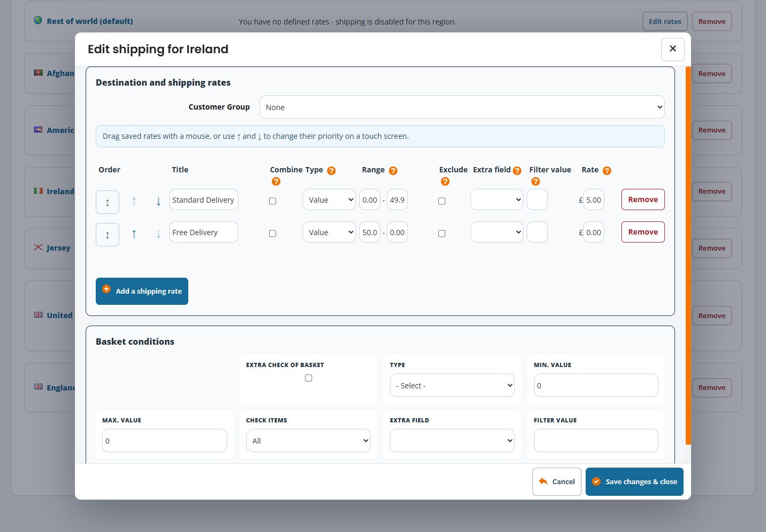The width and height of the screenshot is (766, 532).
Task: Cancel editing the shipping rates
Action: point(557,481)
